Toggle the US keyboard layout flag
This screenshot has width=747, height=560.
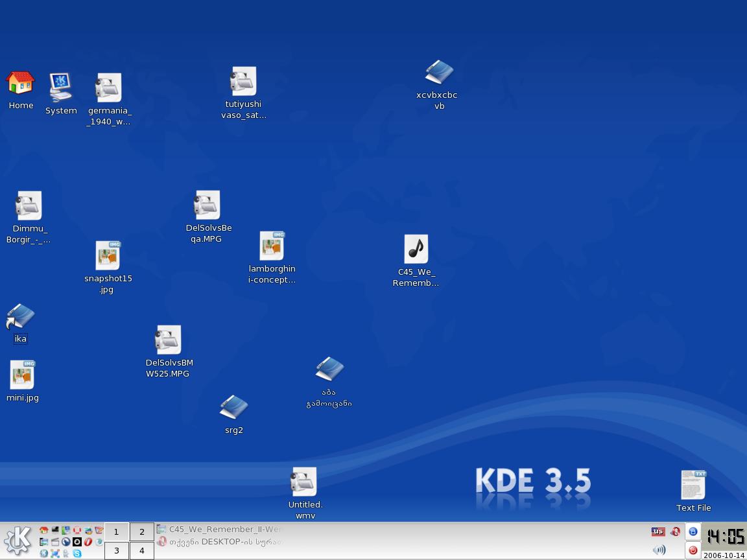pos(658,531)
